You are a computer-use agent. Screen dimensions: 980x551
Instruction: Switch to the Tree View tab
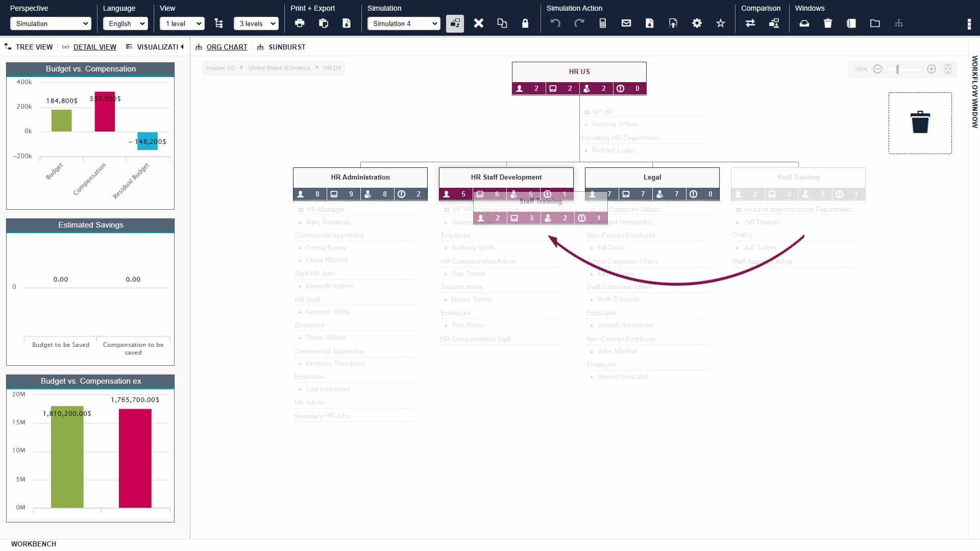point(34,47)
